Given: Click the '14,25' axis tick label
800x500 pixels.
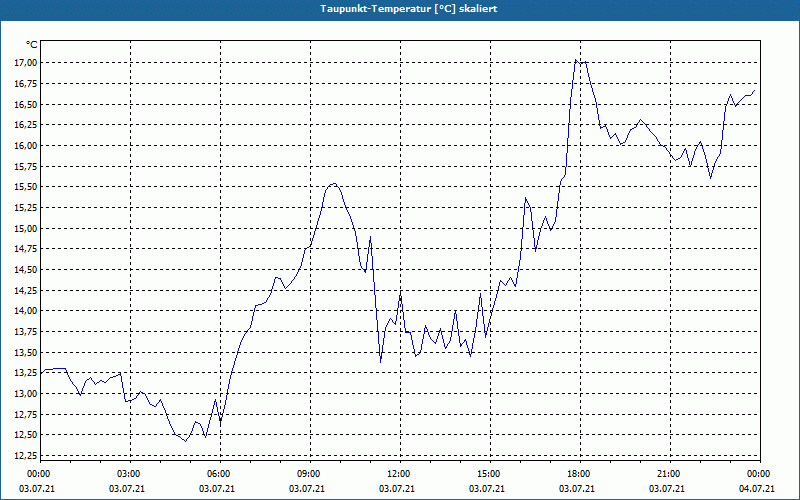Looking at the screenshot, I should pos(28,290).
